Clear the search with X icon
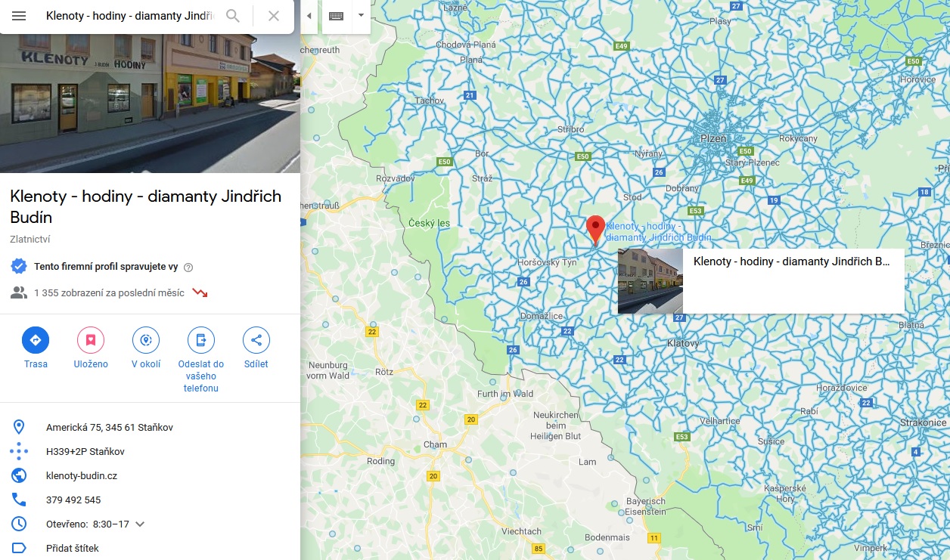Image resolution: width=950 pixels, height=560 pixels. pos(274,16)
